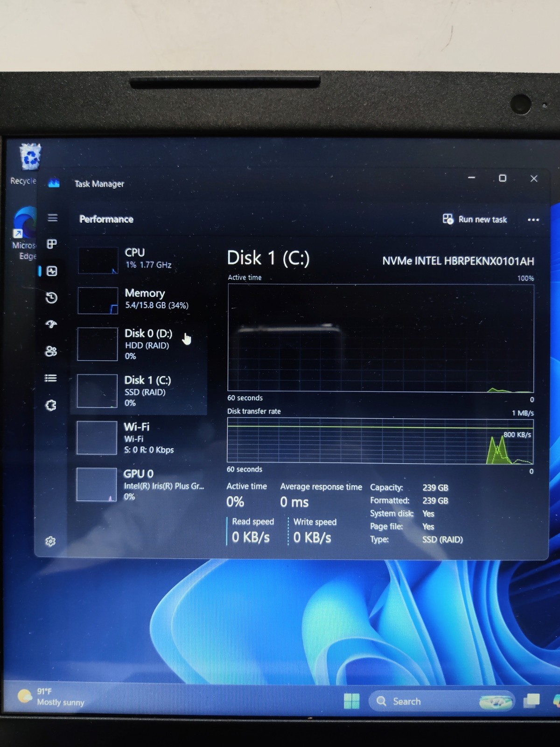This screenshot has width=560, height=747.
Task: Open the weather widget showing 91°F
Action: (51, 697)
